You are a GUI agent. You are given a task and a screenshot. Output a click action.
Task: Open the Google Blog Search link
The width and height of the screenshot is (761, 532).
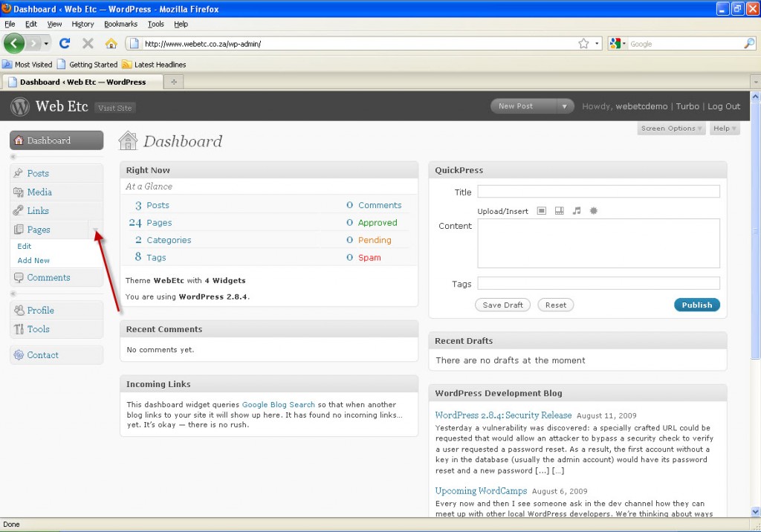click(278, 404)
